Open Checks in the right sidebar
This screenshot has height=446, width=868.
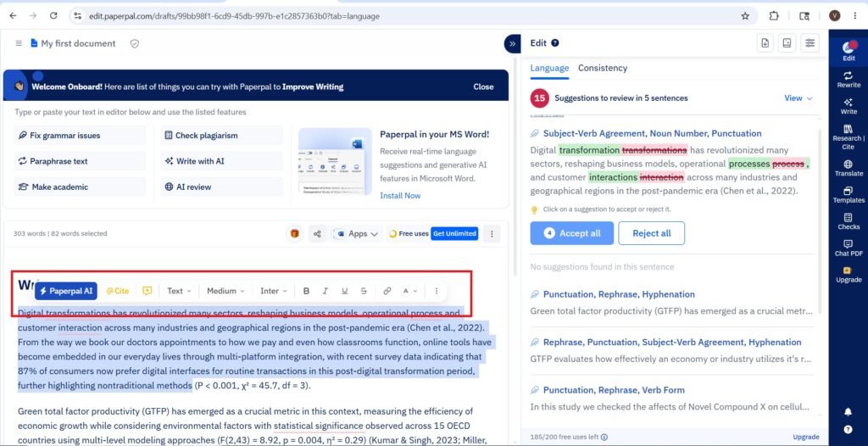848,221
